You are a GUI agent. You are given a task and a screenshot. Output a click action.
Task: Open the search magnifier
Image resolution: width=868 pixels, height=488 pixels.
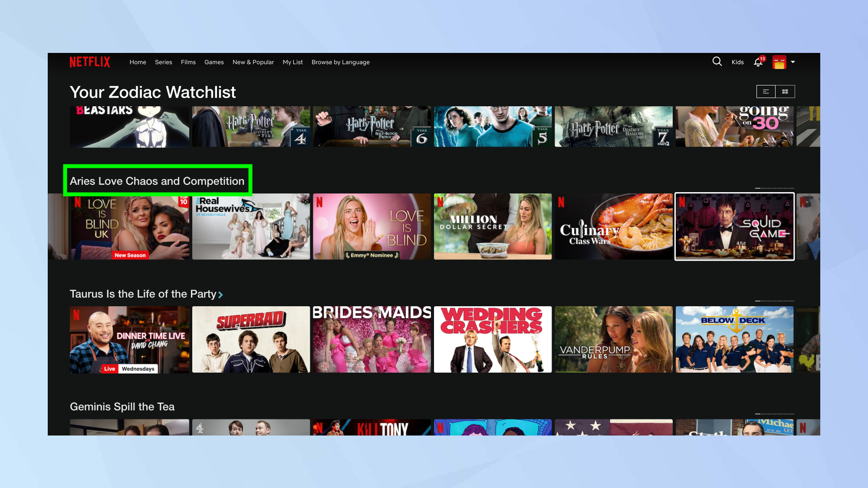point(717,62)
